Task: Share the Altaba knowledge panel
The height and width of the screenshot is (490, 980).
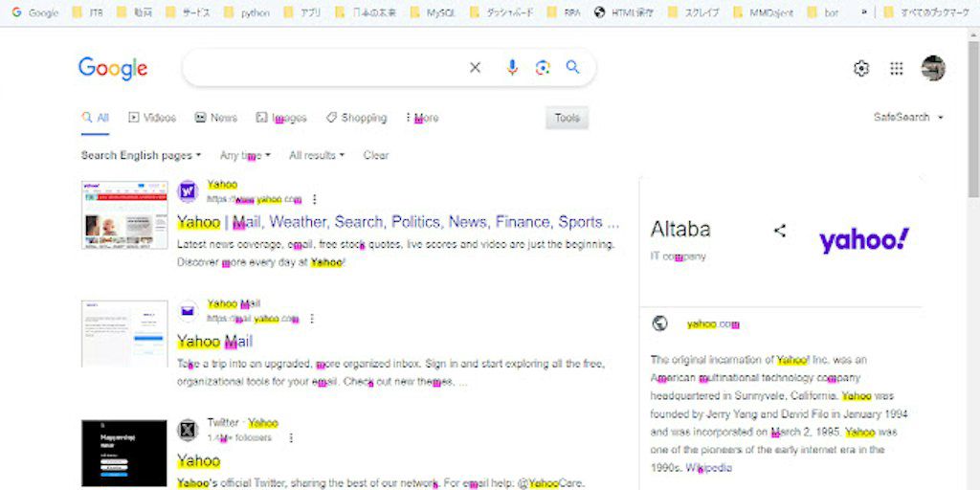Action: [x=779, y=231]
